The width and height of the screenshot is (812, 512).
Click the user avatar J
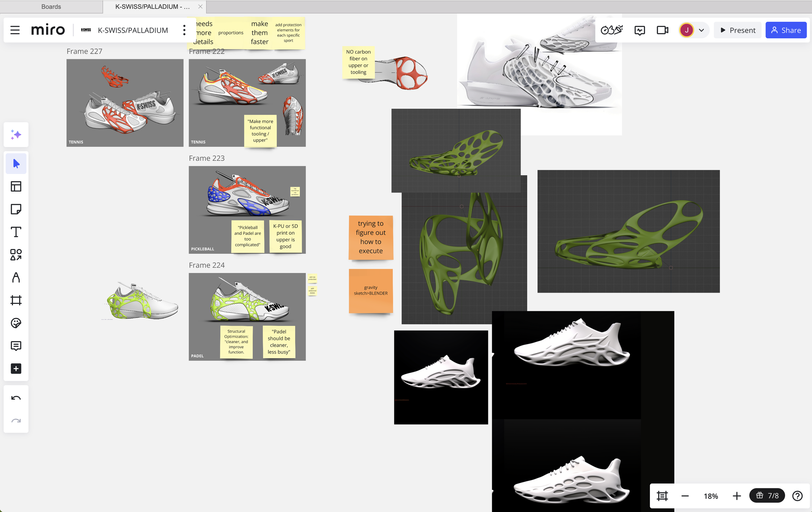click(x=687, y=30)
